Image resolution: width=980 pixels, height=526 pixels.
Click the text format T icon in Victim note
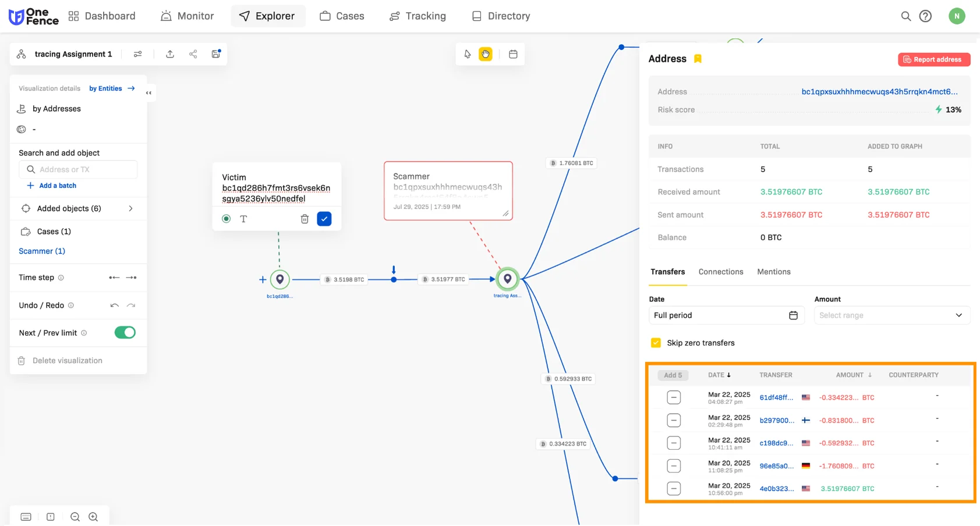243,219
